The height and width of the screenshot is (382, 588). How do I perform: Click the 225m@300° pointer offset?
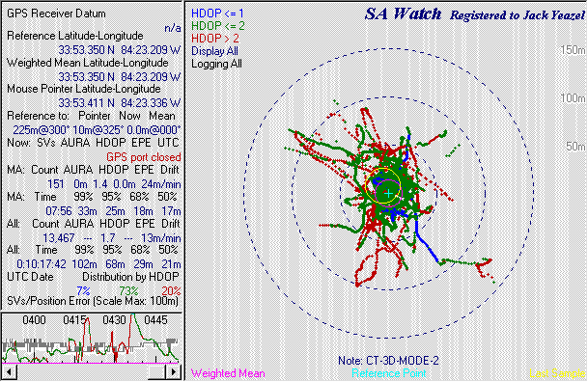[x=42, y=130]
